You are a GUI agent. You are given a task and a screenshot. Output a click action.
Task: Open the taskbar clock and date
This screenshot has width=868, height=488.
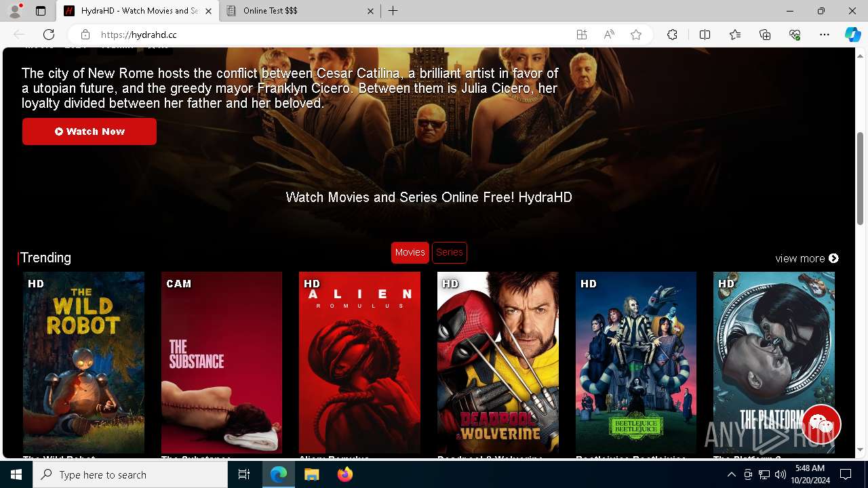pos(810,474)
